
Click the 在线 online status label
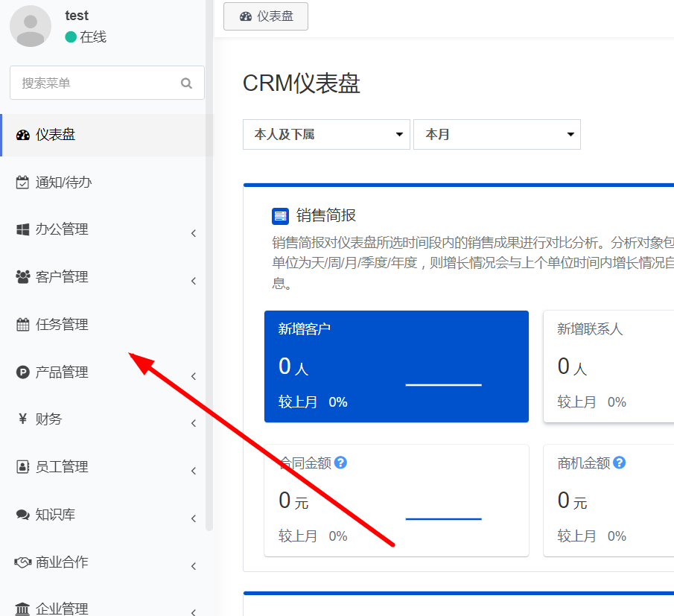tap(93, 37)
